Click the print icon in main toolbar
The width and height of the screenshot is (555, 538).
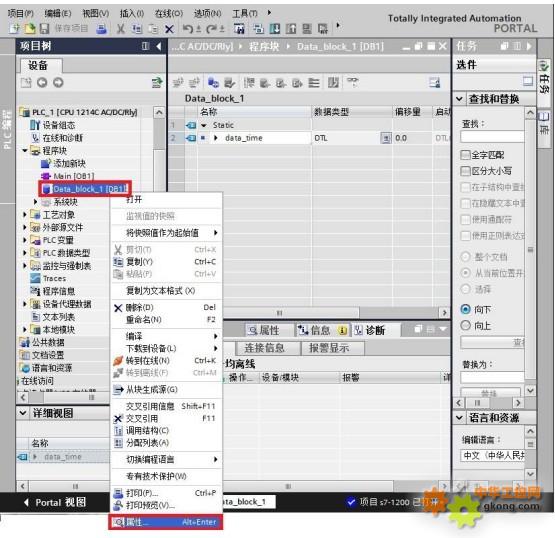click(102, 29)
